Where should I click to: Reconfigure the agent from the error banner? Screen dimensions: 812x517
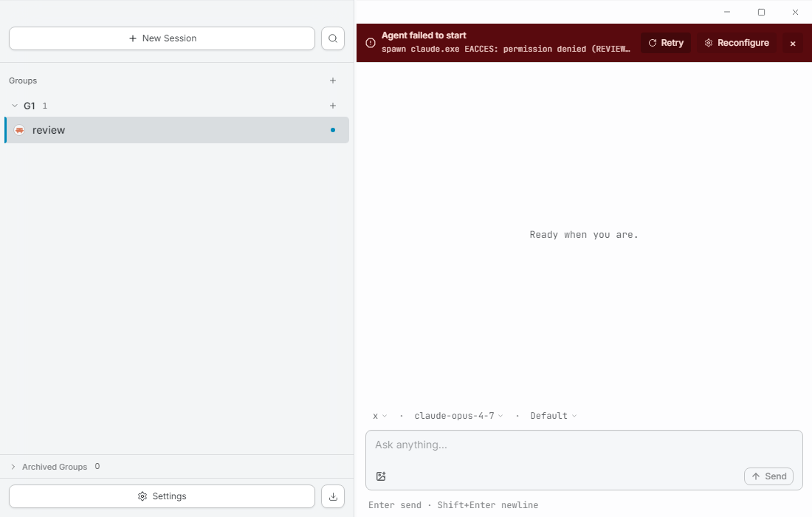[737, 43]
